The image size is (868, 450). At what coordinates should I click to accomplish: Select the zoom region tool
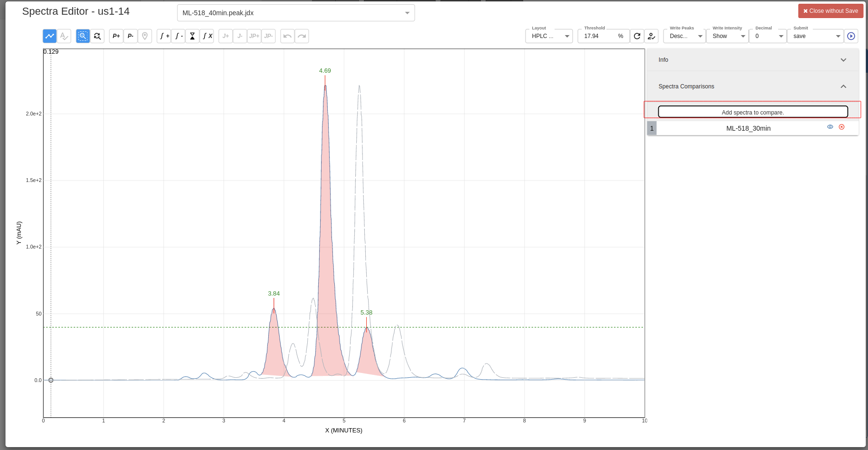83,36
